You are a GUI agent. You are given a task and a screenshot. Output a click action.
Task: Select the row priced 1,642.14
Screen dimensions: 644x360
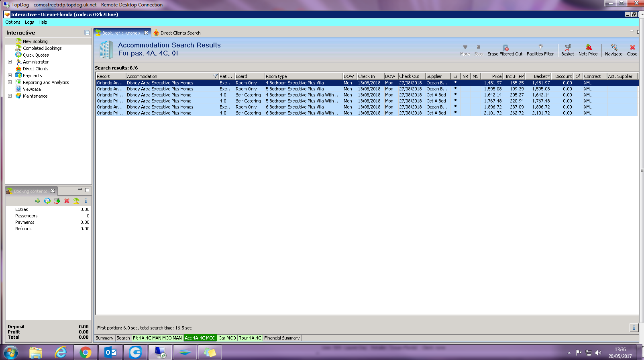(367, 95)
